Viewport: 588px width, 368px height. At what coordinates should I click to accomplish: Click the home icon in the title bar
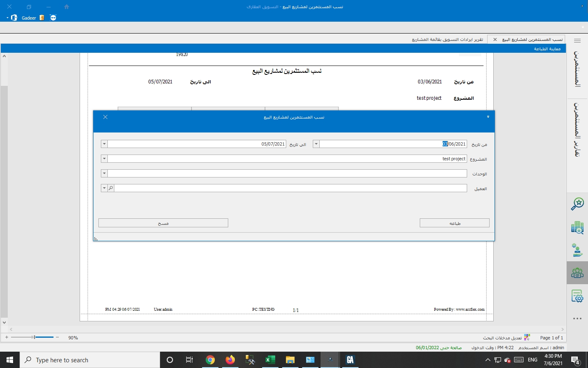pyautogui.click(x=67, y=7)
